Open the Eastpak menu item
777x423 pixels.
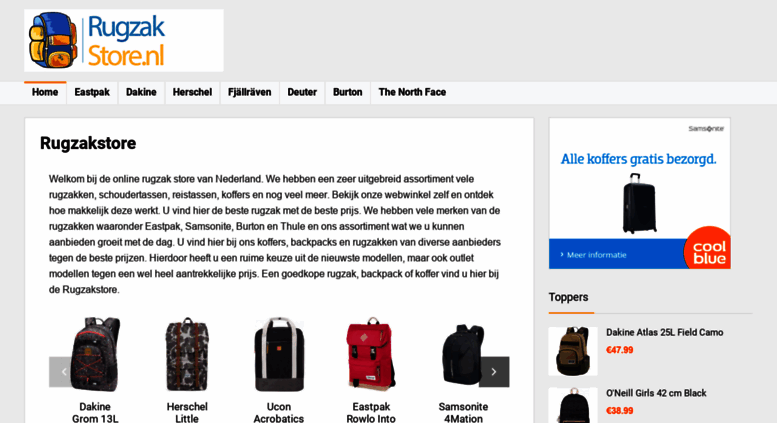92,93
